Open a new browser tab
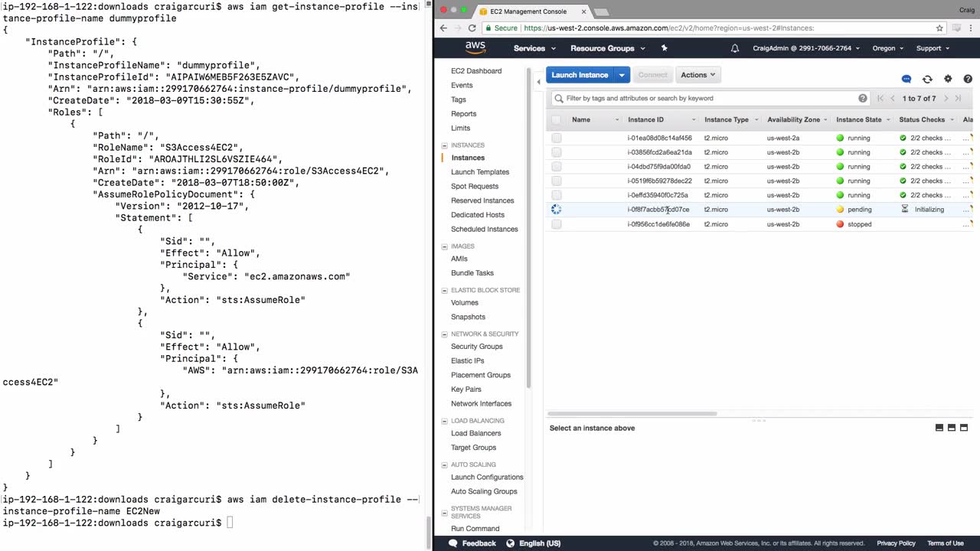 pyautogui.click(x=602, y=11)
